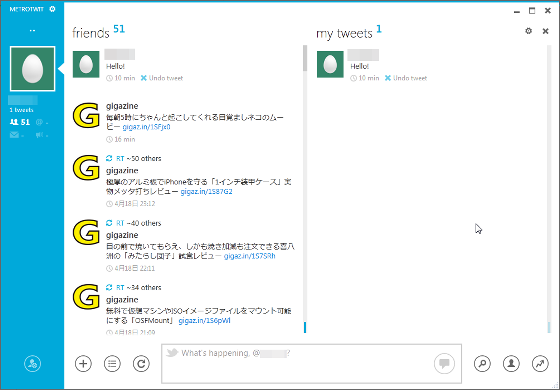Screen dimensions: 560x390
Task: Open link gigaz.in/156pWl
Action: click(x=205, y=321)
